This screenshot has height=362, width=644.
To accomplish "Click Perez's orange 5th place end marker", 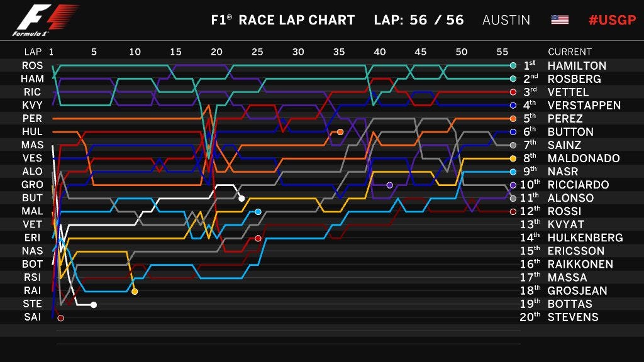I will 513,119.
